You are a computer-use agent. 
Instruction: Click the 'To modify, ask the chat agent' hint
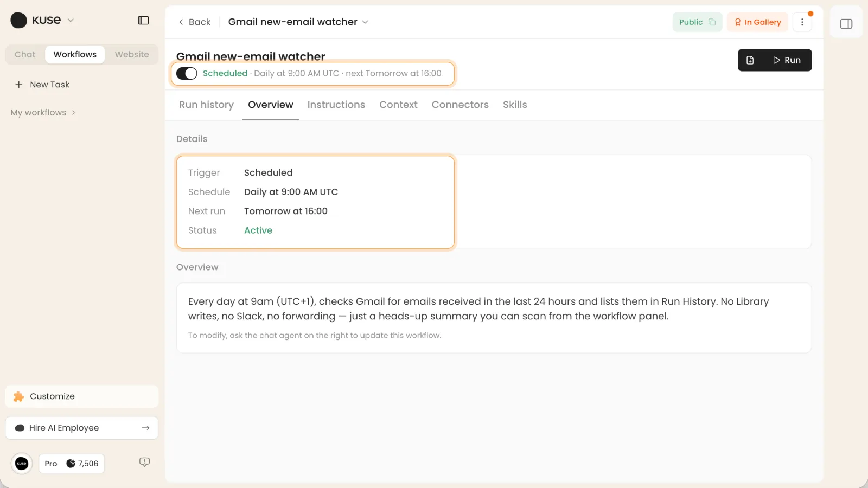pos(315,336)
